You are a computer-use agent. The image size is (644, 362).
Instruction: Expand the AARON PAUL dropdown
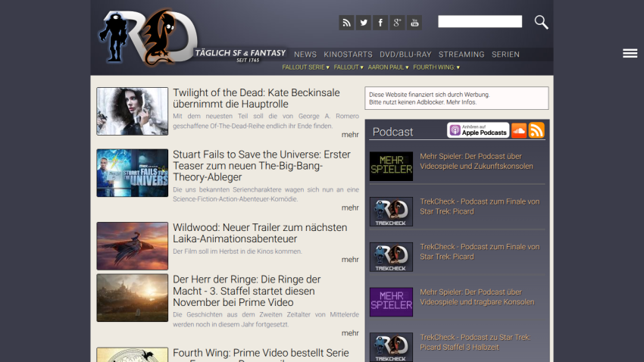[388, 67]
